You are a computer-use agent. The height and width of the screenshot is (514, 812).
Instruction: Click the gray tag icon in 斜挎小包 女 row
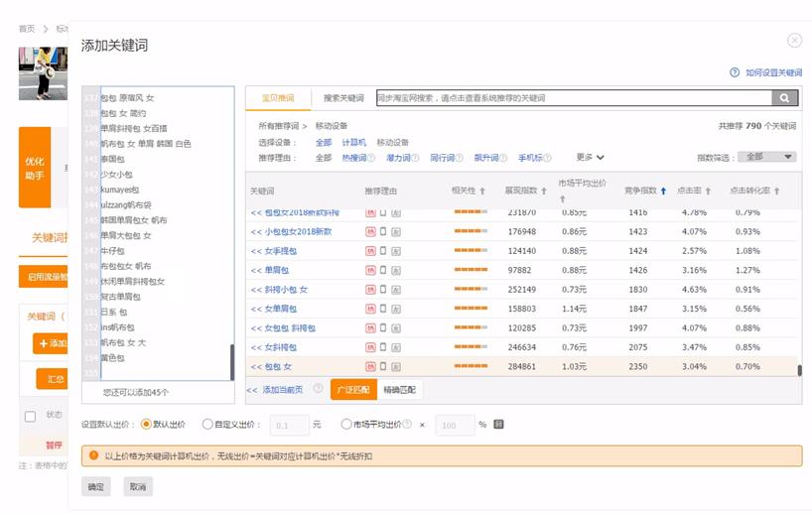[x=396, y=290]
